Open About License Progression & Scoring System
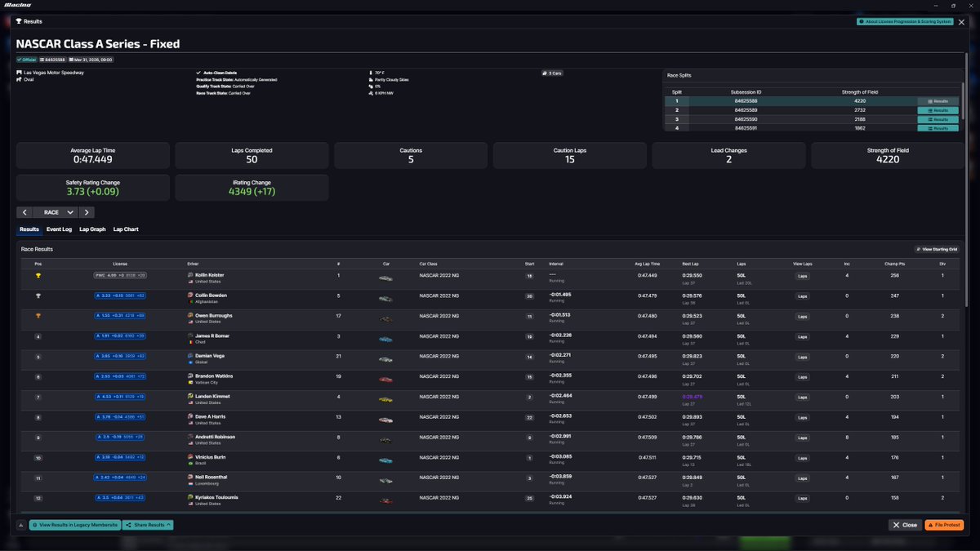This screenshot has width=980, height=551. click(905, 22)
